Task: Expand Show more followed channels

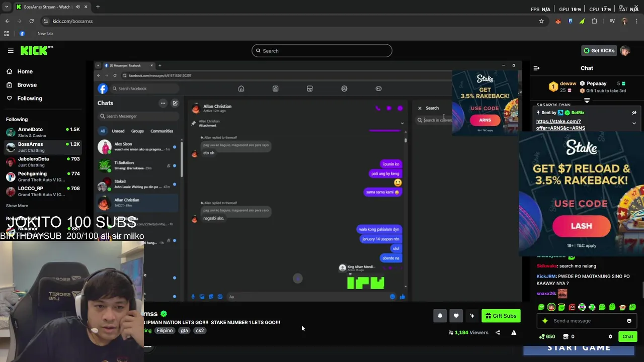Action: tap(17, 206)
